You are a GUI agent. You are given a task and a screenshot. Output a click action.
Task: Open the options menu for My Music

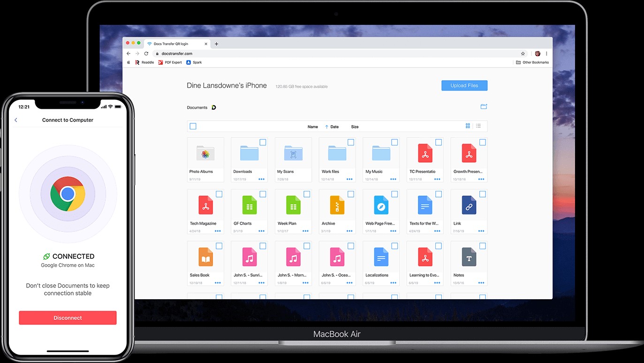tap(393, 179)
